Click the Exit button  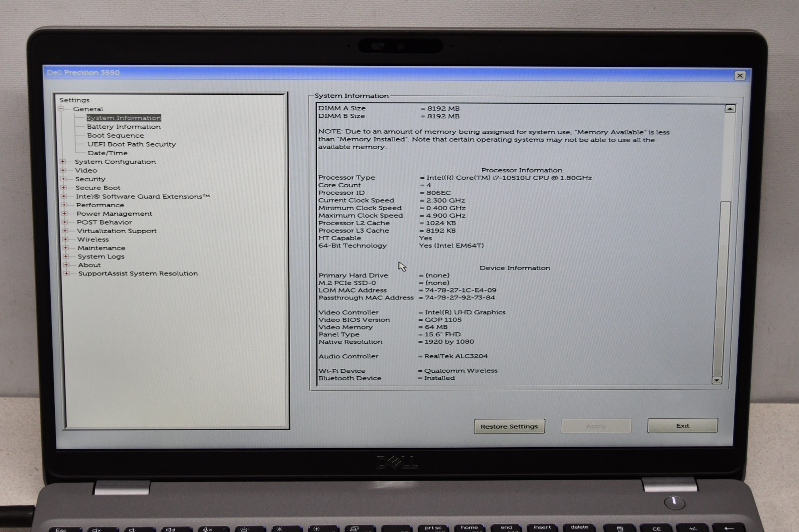[x=683, y=426]
